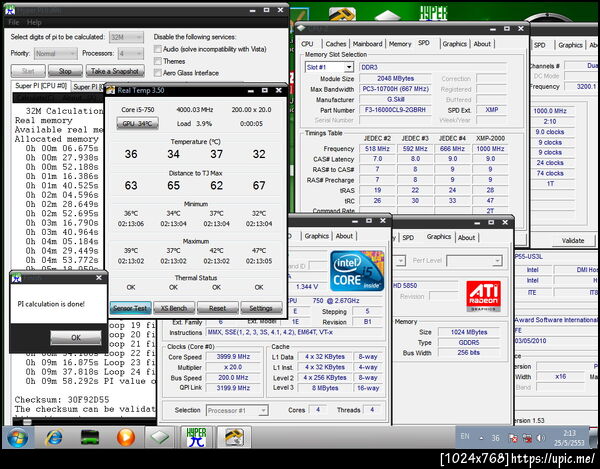Select the white diamond desktop icon

(x=387, y=15)
